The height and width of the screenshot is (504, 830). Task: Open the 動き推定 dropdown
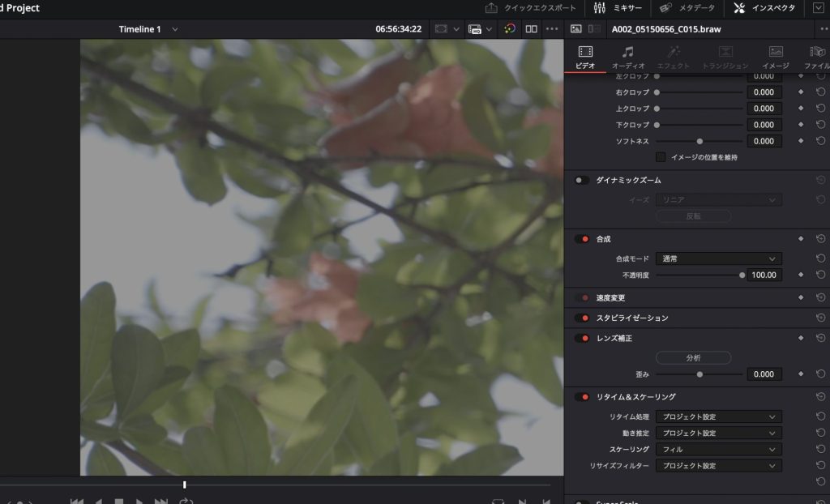point(718,433)
